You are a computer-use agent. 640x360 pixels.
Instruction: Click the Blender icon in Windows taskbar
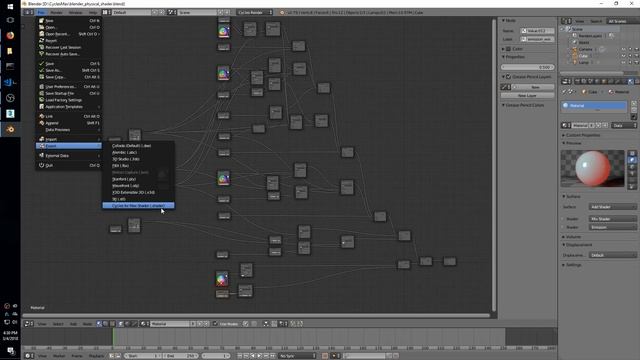tap(10, 129)
